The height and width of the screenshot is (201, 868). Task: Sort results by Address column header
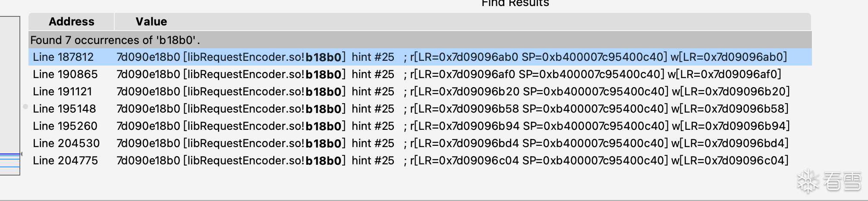tap(71, 22)
